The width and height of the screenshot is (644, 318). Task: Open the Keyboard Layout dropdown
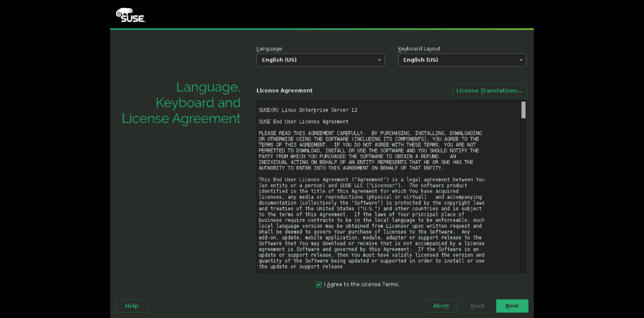(x=462, y=60)
